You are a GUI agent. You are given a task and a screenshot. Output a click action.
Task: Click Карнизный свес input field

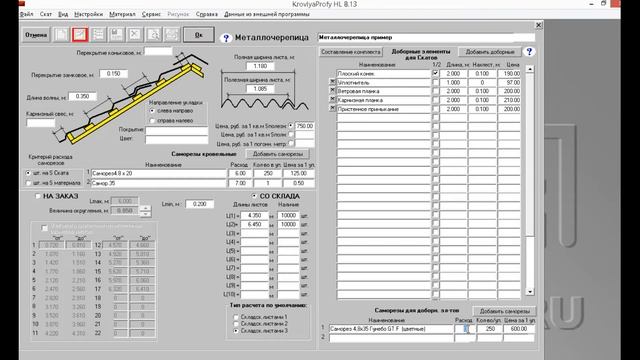pos(40,122)
